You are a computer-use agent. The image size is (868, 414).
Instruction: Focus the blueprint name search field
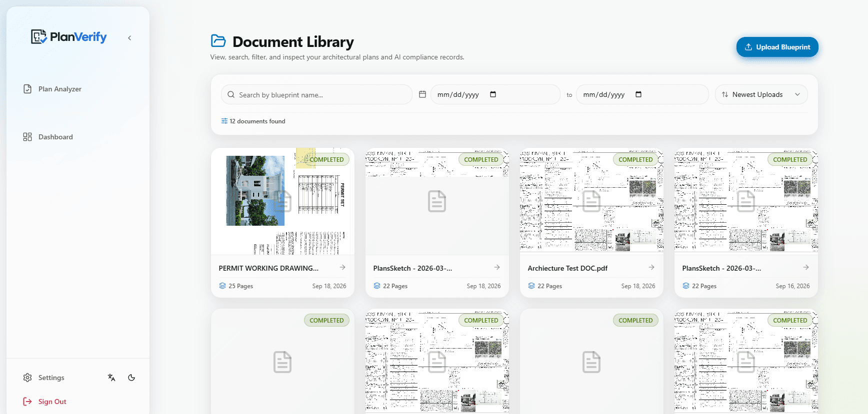[x=316, y=94]
